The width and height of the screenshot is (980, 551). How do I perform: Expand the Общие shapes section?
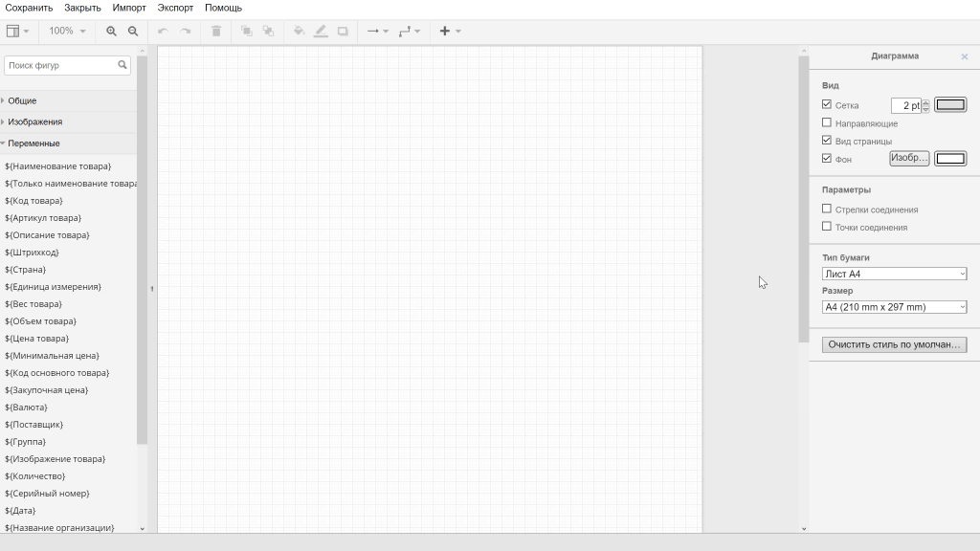(22, 100)
